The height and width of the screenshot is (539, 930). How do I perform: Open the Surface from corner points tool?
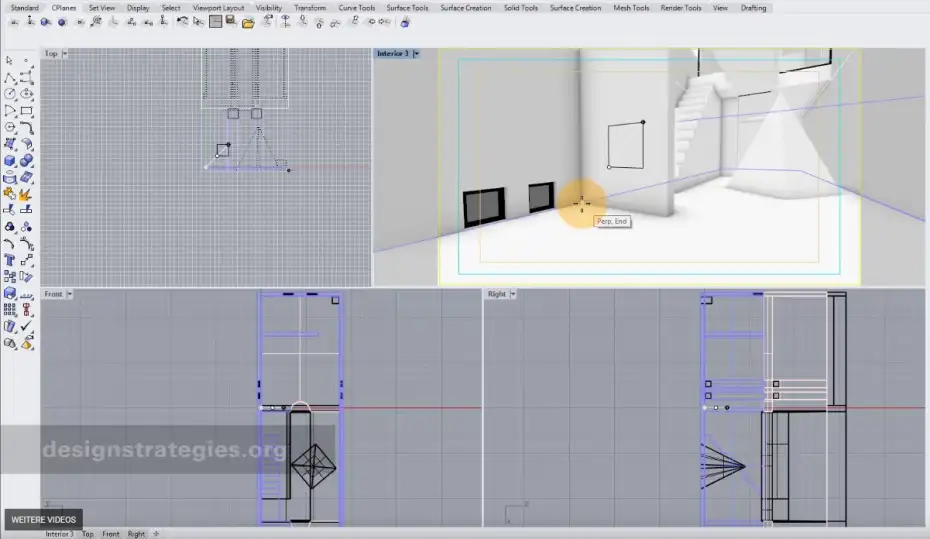9,144
